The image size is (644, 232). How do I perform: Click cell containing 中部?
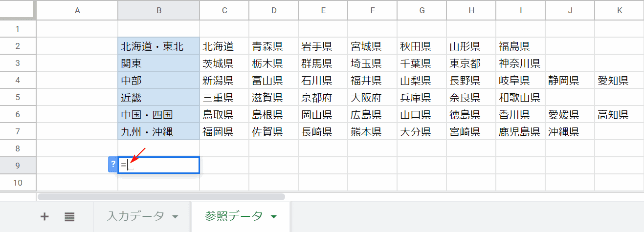[158, 81]
